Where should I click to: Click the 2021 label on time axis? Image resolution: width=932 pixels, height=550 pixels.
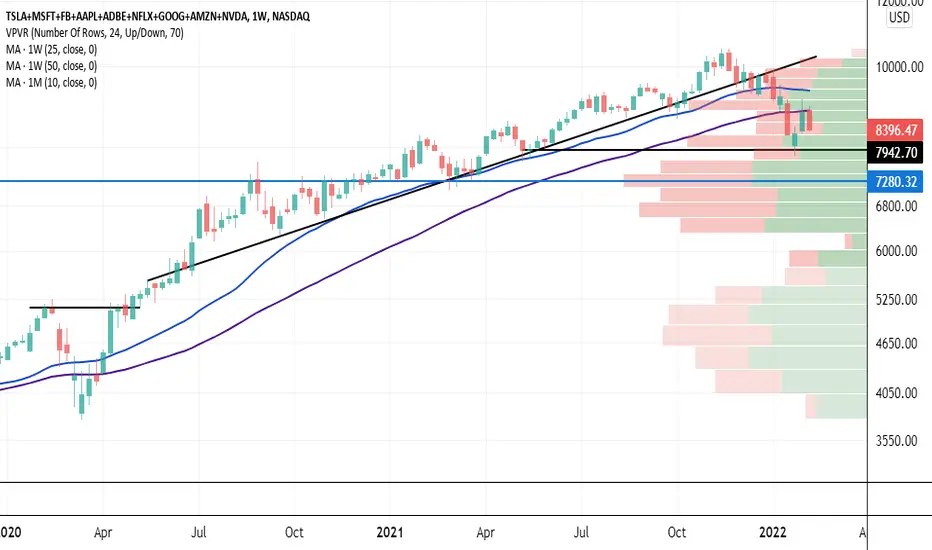pos(389,532)
